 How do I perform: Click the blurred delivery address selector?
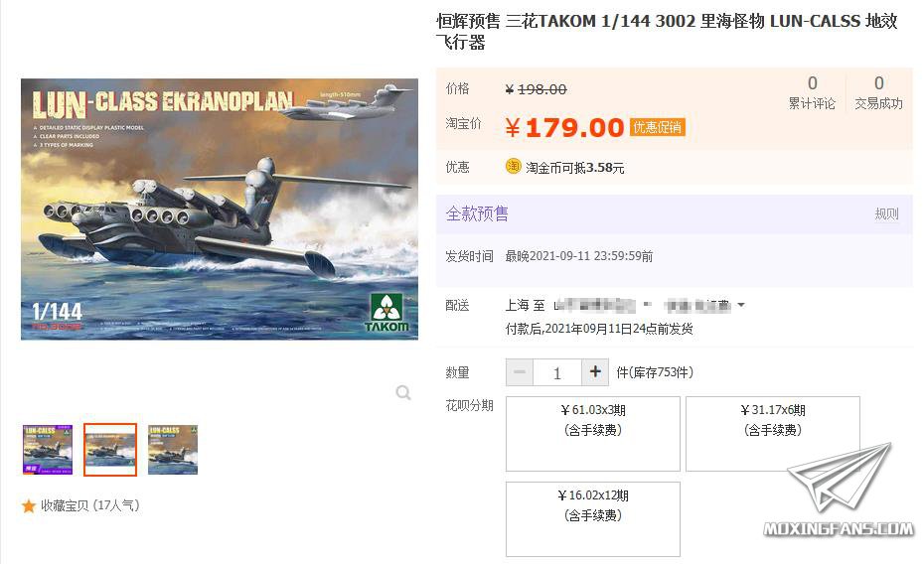tap(642, 305)
